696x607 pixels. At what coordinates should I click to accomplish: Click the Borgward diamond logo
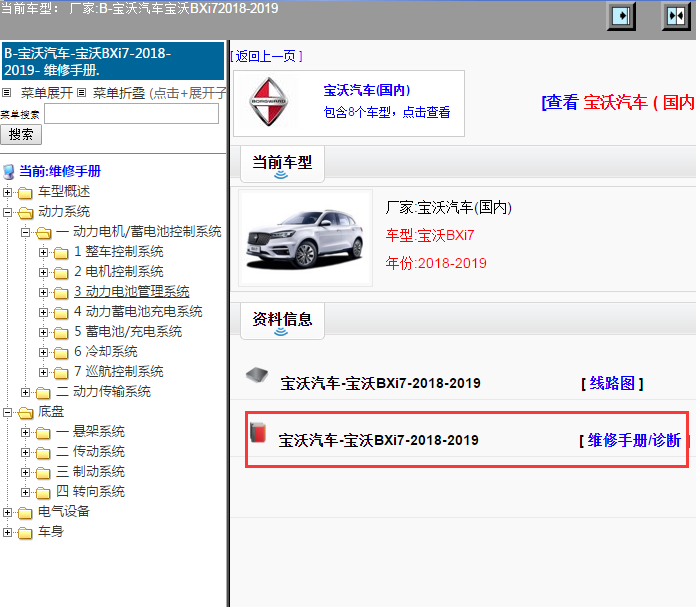coord(268,102)
